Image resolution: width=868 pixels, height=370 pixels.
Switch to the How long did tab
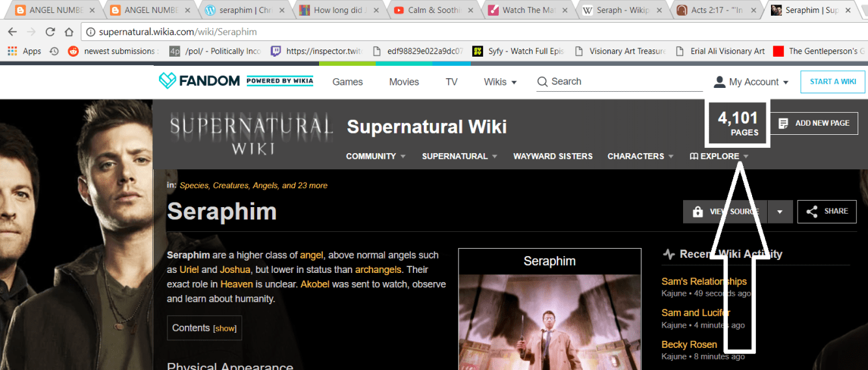point(339,10)
